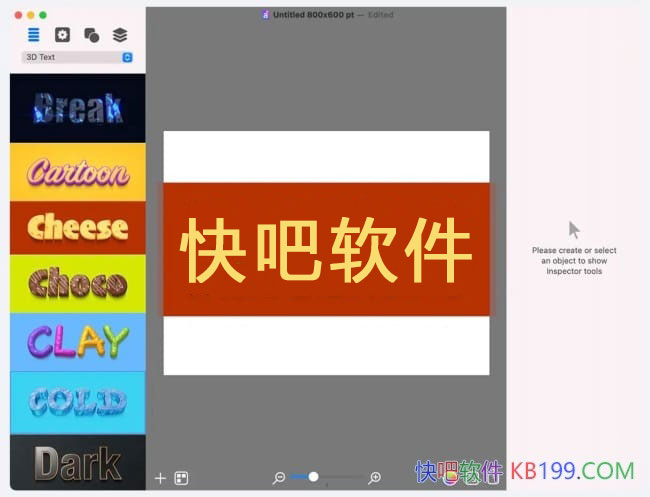Viewport: 650px width, 497px height.
Task: Open the templates grid icon
Action: (x=181, y=478)
